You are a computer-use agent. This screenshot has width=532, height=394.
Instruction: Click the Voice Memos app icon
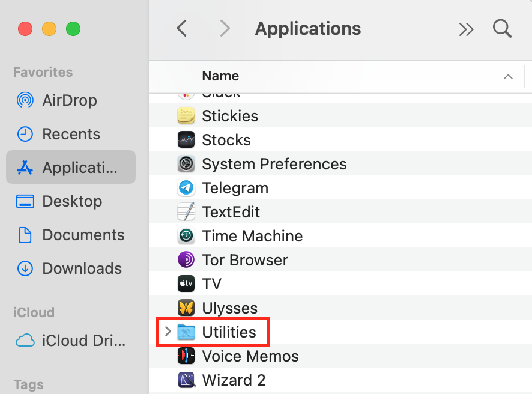click(x=186, y=356)
